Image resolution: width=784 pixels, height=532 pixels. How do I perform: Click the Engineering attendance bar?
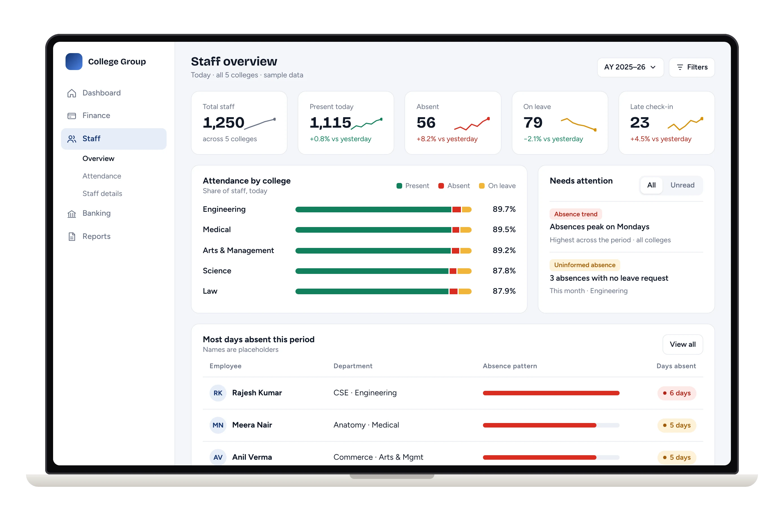point(383,210)
